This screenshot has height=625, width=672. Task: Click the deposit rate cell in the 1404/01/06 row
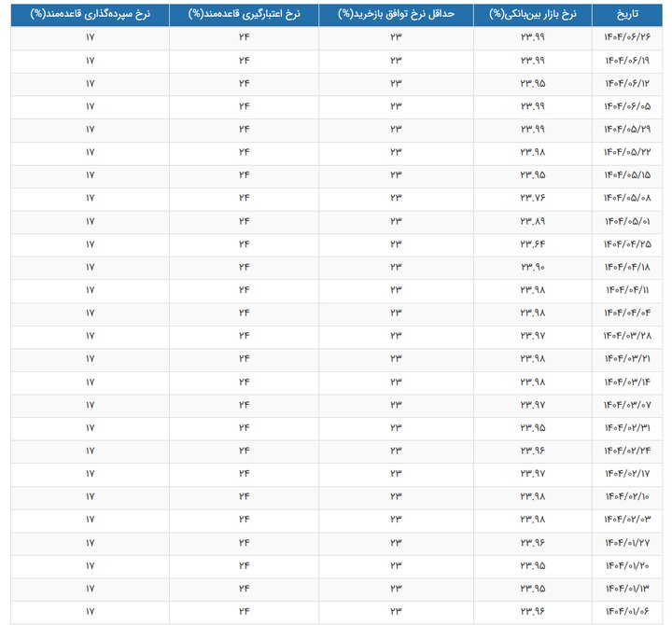click(x=90, y=611)
